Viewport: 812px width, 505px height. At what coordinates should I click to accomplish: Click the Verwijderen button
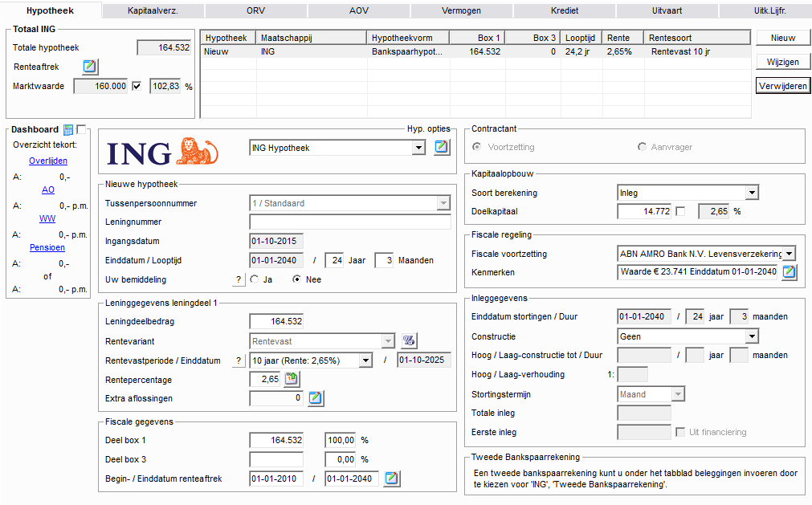coord(783,86)
